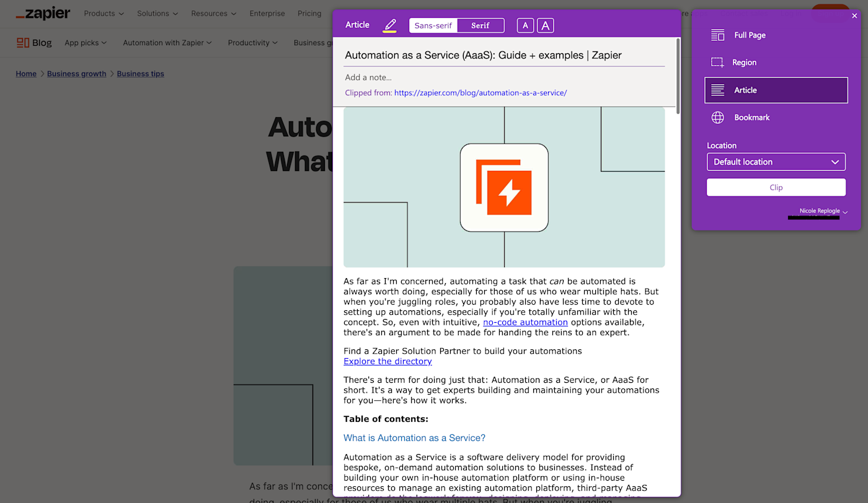Click the Article label in the preview header
The image size is (868, 503).
point(357,25)
